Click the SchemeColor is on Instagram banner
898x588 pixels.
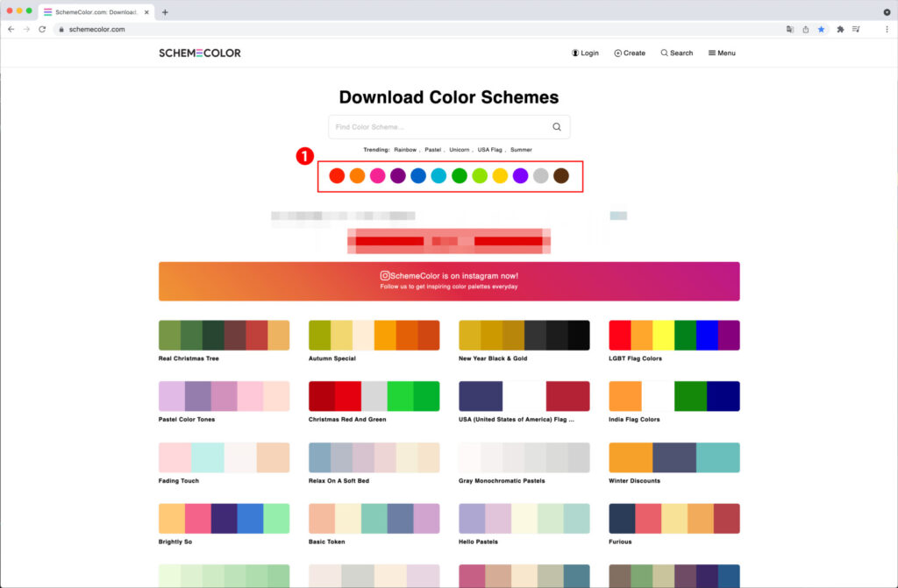pyautogui.click(x=449, y=281)
